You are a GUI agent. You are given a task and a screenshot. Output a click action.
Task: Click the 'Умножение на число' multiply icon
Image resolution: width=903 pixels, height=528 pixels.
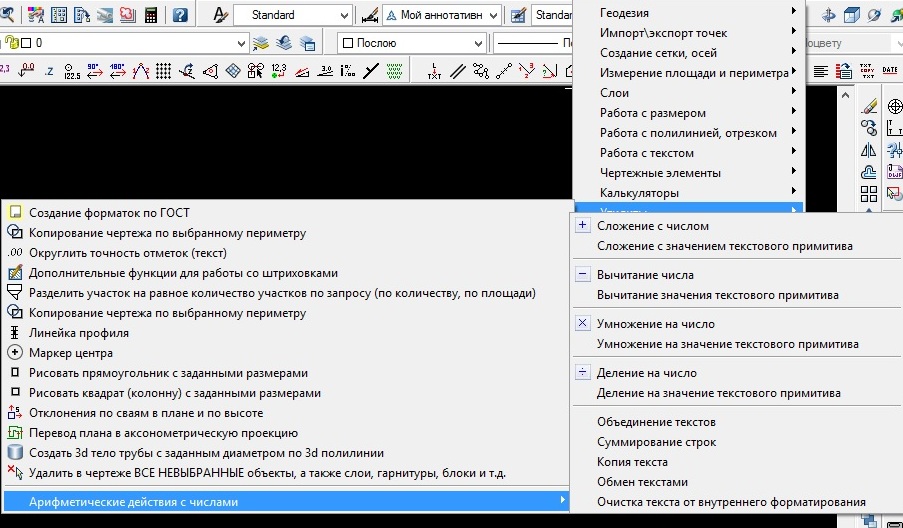(x=583, y=324)
